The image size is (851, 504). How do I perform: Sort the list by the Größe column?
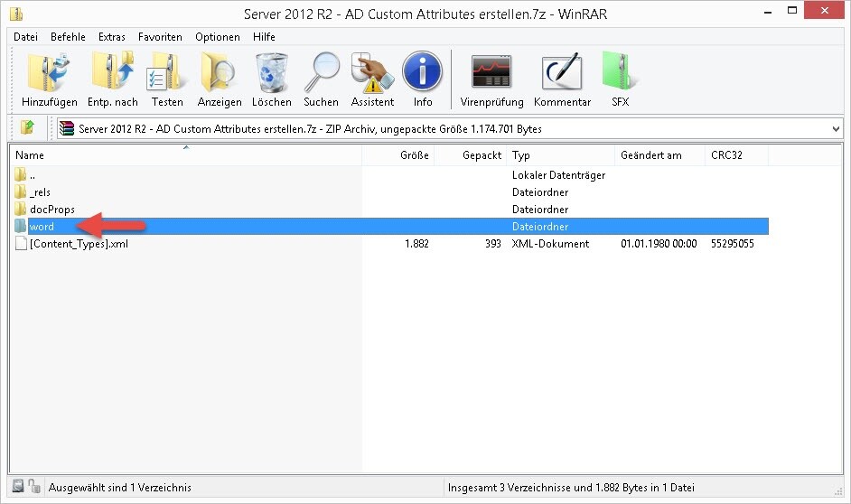pos(397,155)
